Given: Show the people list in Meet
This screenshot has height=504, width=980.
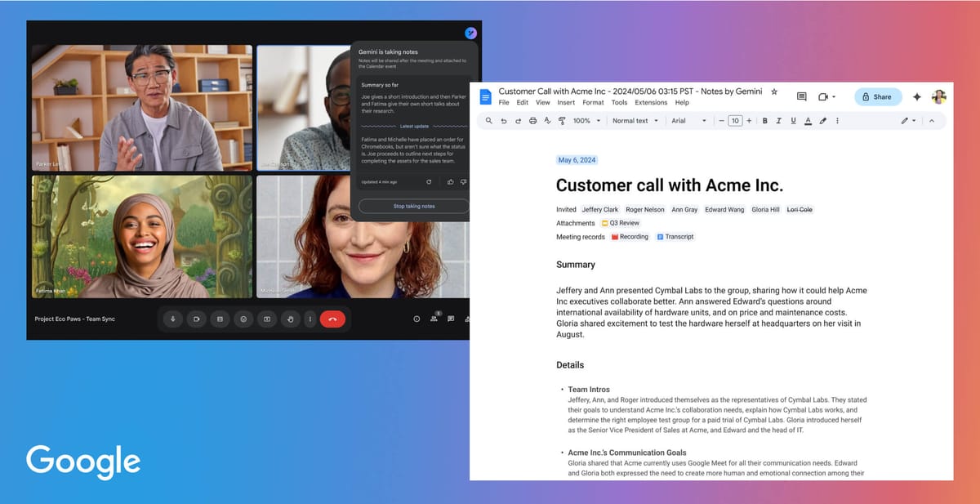Looking at the screenshot, I should click(434, 319).
